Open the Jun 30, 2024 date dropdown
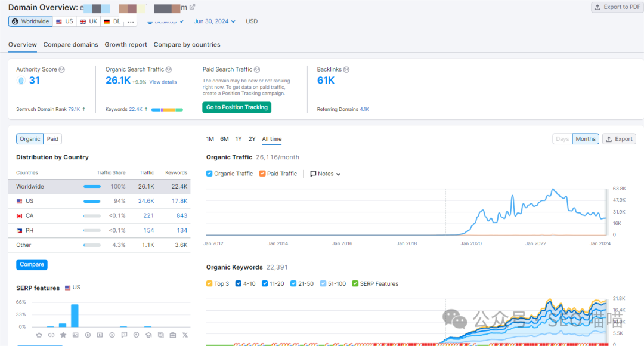Viewport: 644px width, 346px height. [215, 21]
